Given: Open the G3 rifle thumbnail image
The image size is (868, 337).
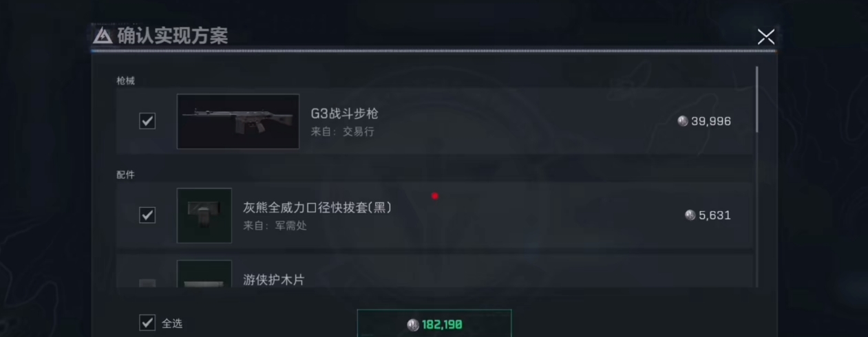Looking at the screenshot, I should click(238, 122).
